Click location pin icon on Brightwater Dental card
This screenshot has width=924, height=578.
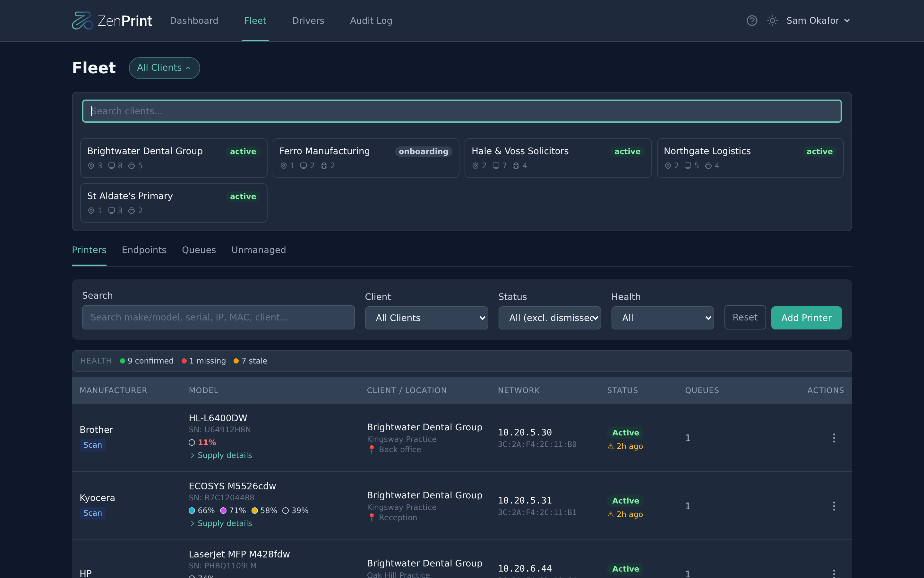coord(91,166)
